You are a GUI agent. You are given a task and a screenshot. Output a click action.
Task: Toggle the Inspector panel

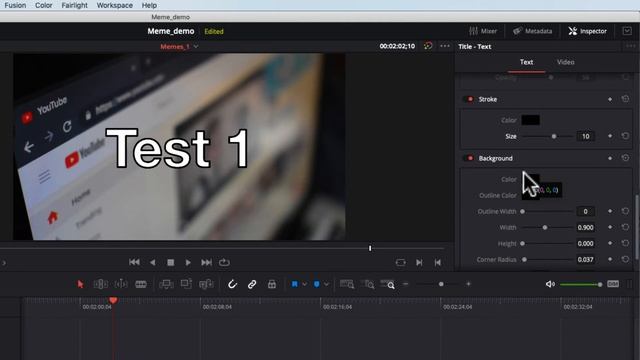587,31
